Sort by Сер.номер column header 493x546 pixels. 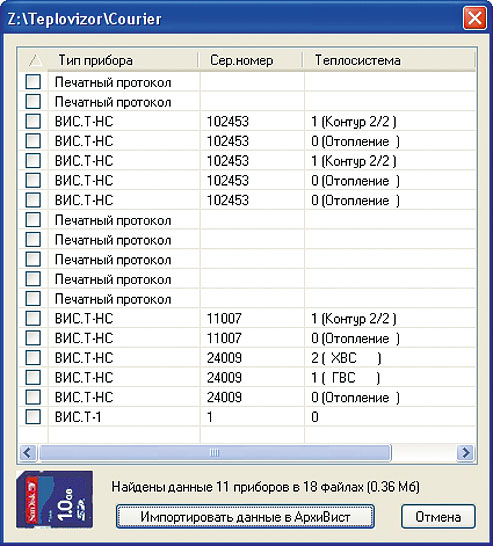pos(251,60)
